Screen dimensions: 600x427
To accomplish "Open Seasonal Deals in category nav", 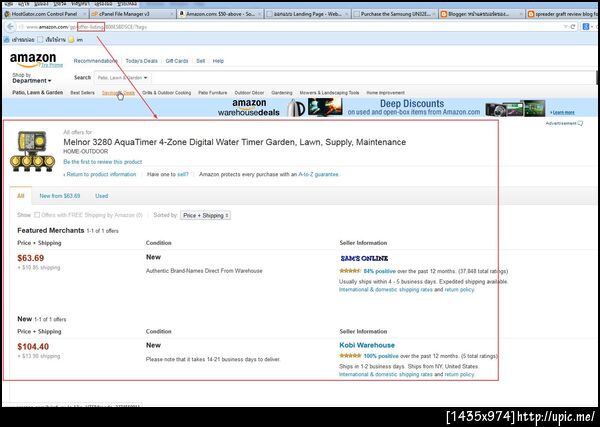I will pyautogui.click(x=118, y=93).
